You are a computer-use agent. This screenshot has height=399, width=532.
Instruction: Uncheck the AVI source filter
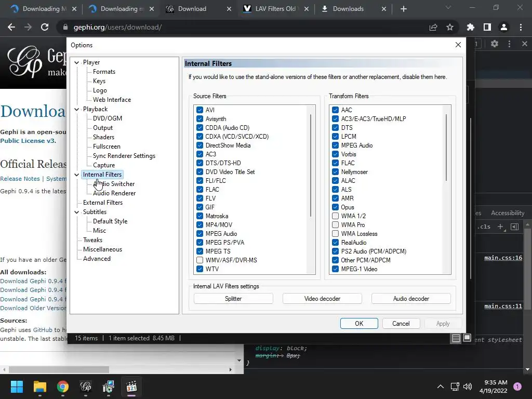click(199, 110)
